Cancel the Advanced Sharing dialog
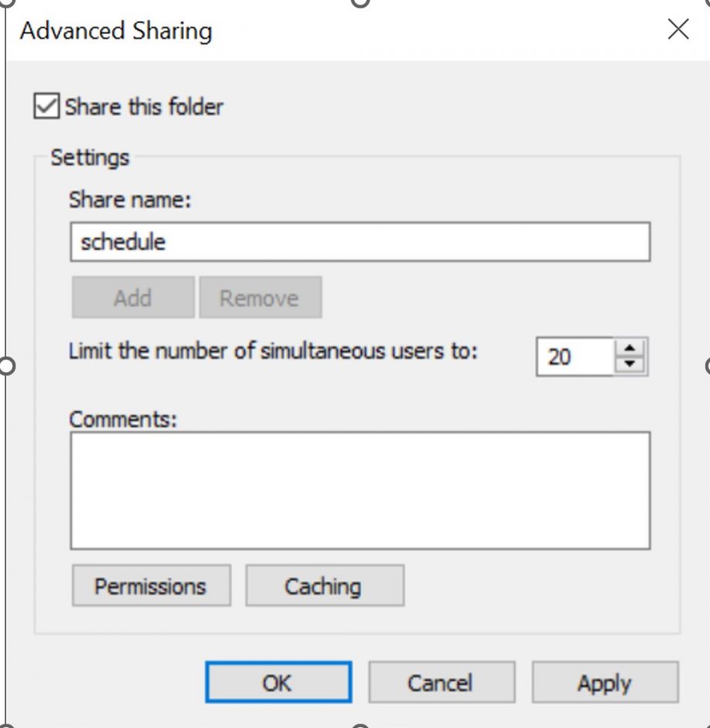Image resolution: width=710 pixels, height=728 pixels. [x=441, y=682]
